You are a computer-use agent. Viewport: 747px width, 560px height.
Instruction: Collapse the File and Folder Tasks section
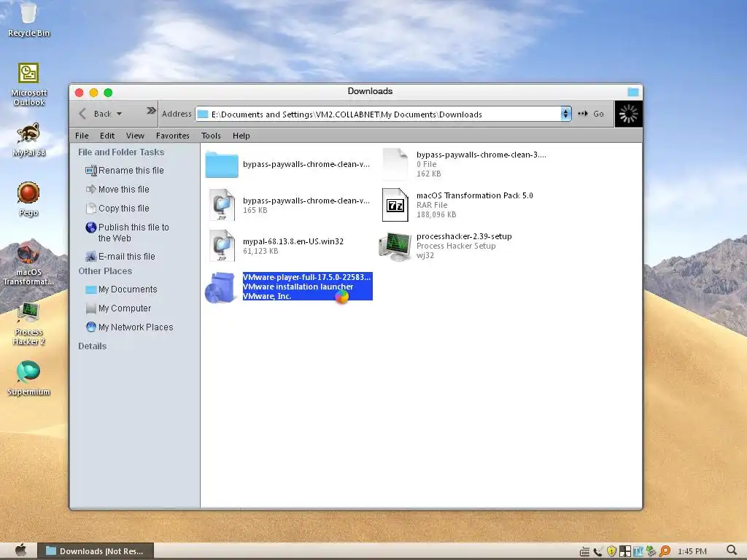[x=121, y=152]
